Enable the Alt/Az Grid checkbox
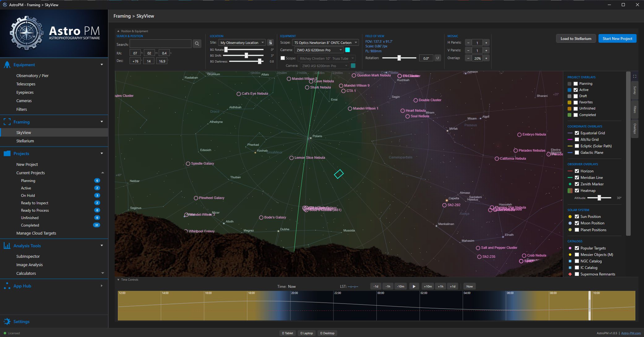The image size is (644, 337). click(x=577, y=140)
